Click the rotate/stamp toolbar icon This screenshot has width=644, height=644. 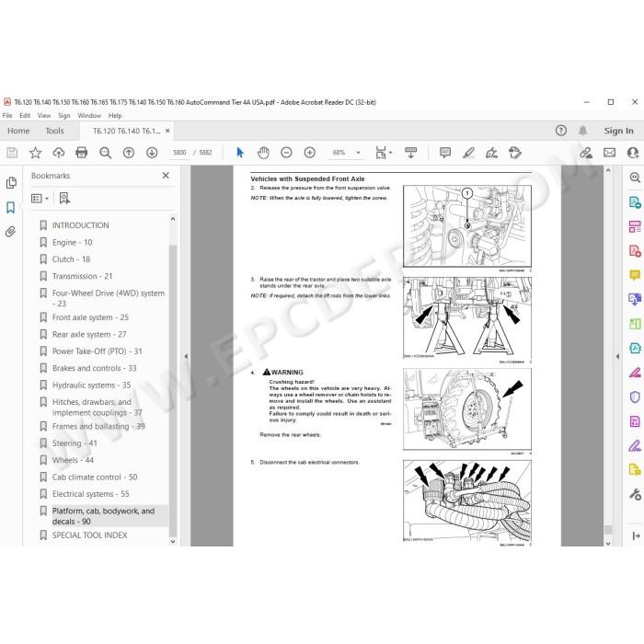(x=514, y=153)
